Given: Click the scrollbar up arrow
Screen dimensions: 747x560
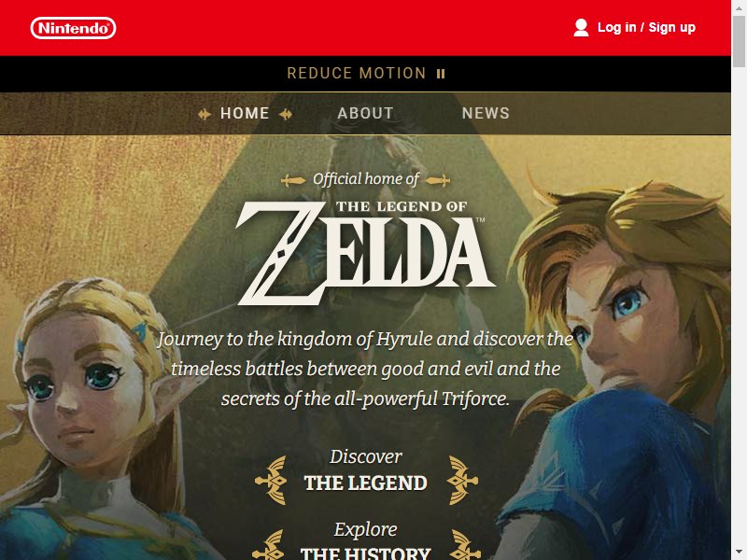Looking at the screenshot, I should tap(739, 7).
